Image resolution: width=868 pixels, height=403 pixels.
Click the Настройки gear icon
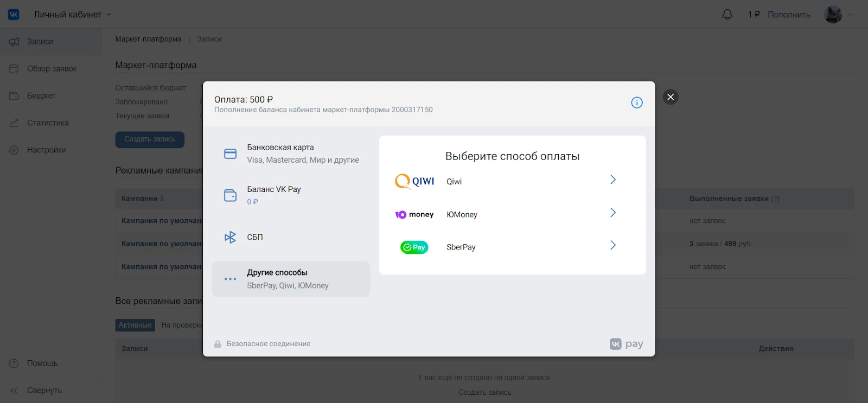point(14,150)
